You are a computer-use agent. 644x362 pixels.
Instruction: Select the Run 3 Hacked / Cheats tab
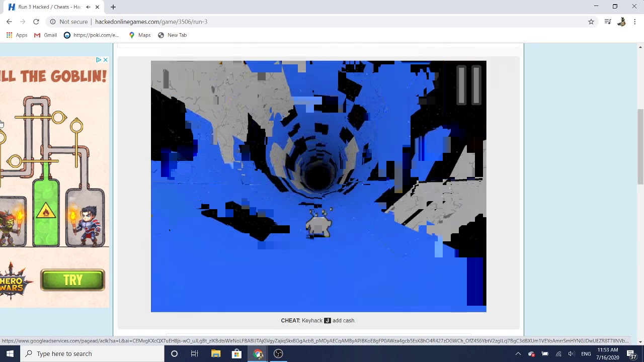tap(53, 7)
